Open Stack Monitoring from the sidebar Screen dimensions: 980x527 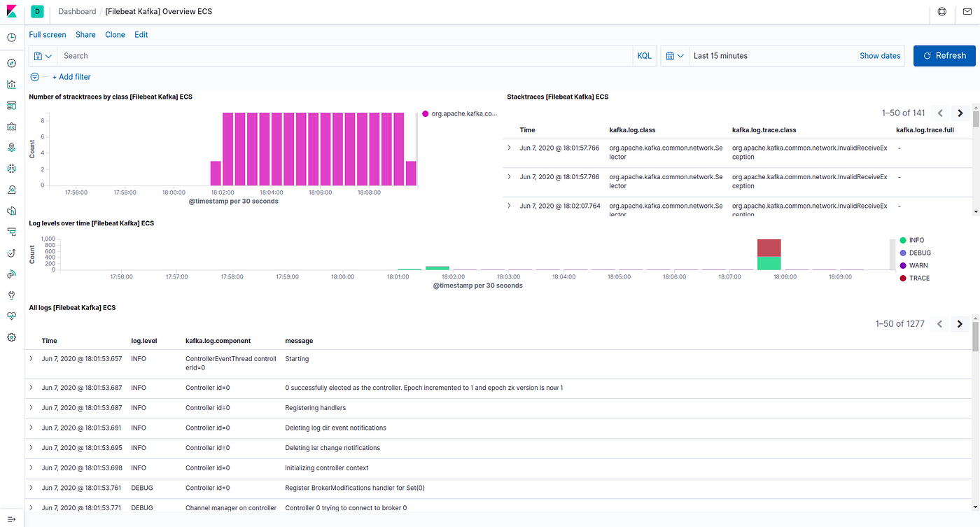click(x=11, y=316)
